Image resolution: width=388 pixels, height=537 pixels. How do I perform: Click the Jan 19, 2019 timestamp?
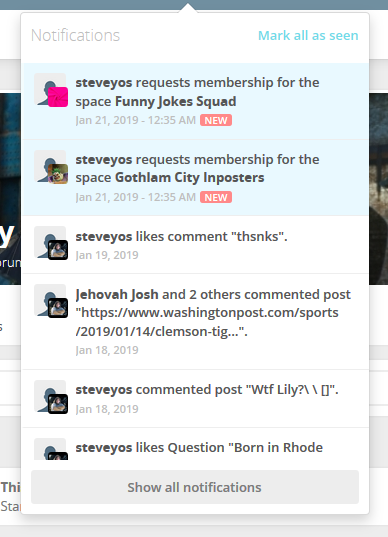(107, 255)
